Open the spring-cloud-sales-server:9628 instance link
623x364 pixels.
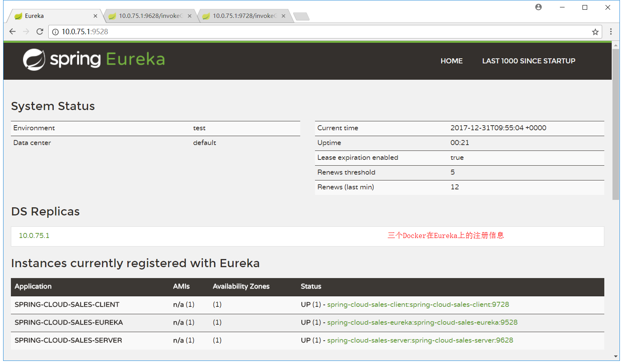click(420, 340)
